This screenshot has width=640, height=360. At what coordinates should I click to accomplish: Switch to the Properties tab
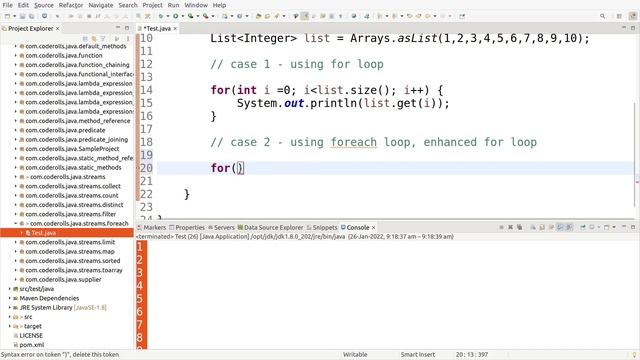[187, 227]
